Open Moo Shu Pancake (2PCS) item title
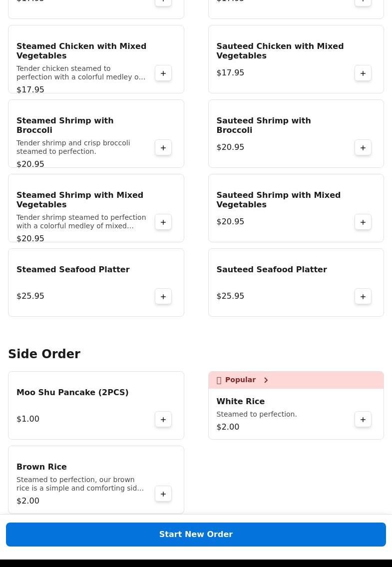The height and width of the screenshot is (567, 392). (x=72, y=393)
